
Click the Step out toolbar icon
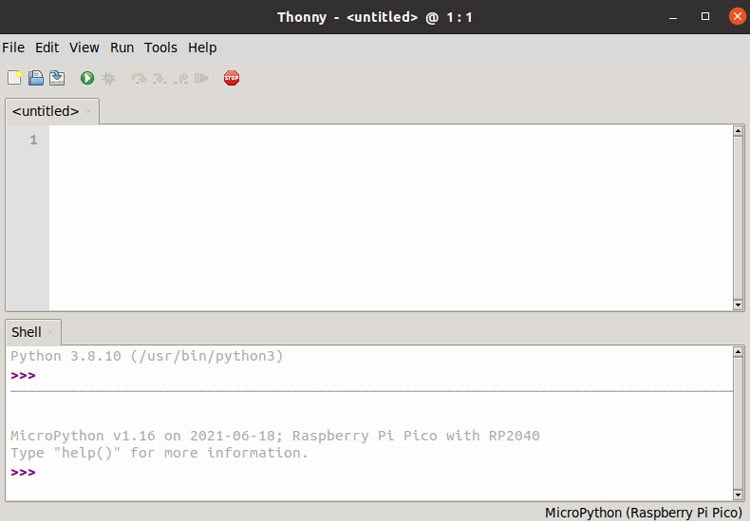pos(181,78)
